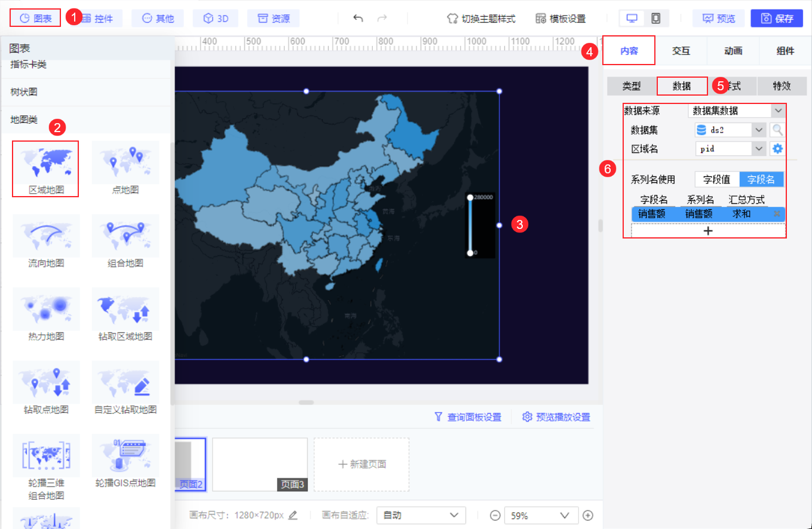Switch to the 内容 tab
812x529 pixels.
coord(629,51)
